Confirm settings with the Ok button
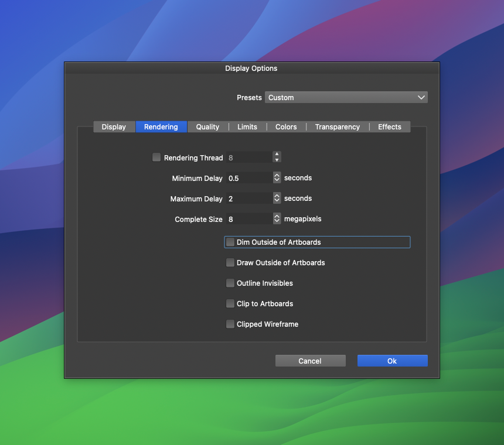504x445 pixels. (392, 361)
